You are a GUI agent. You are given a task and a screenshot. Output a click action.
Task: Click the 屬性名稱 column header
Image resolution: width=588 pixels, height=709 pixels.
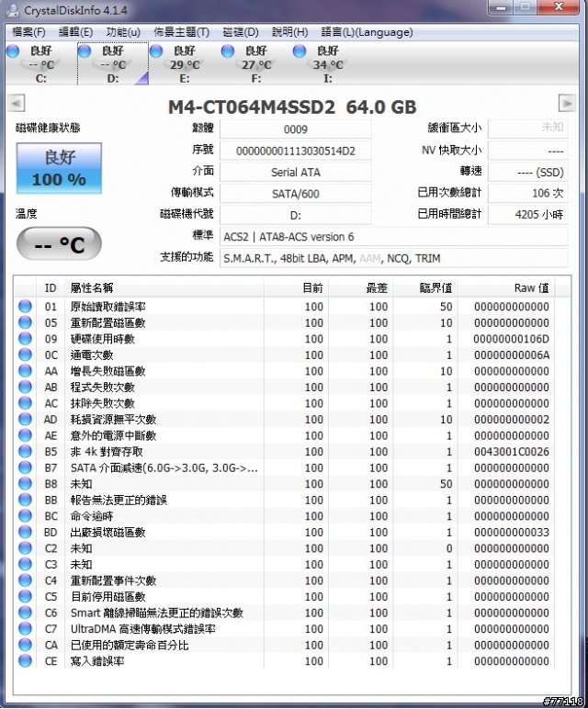pyautogui.click(x=164, y=288)
